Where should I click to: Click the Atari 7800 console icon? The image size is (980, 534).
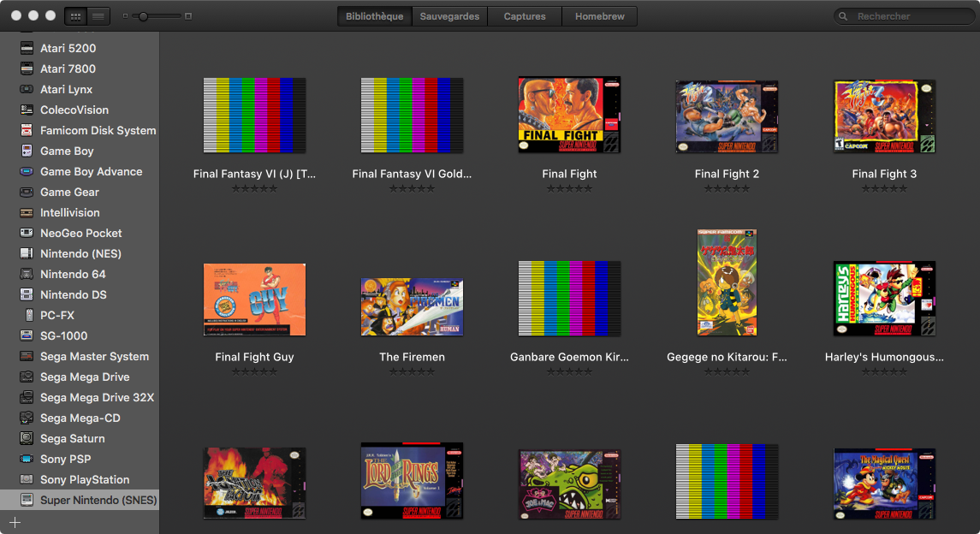(x=27, y=68)
